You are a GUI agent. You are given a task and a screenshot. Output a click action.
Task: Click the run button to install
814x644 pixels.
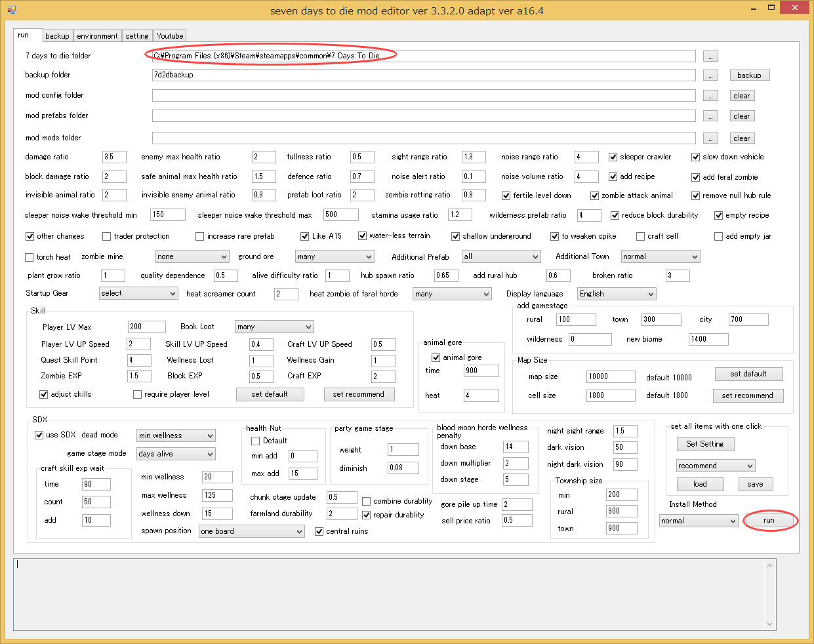tap(769, 520)
